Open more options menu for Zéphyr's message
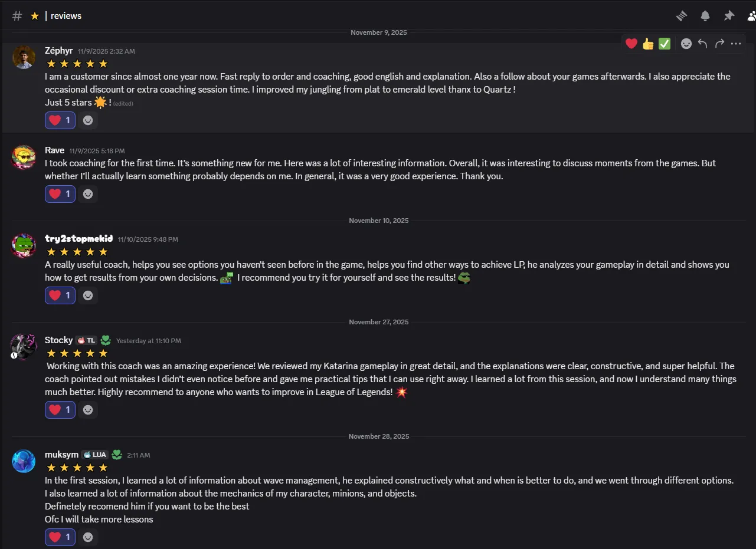 pos(736,44)
